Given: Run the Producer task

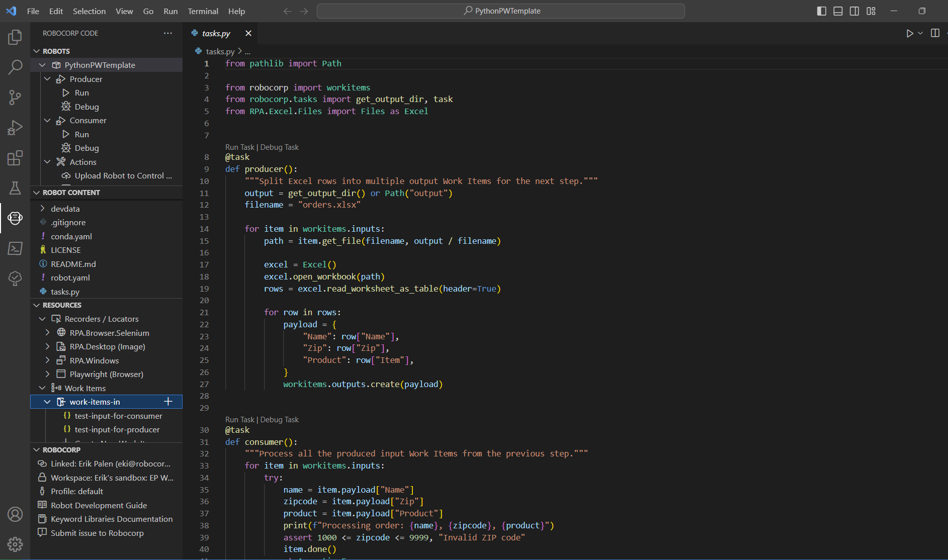Looking at the screenshot, I should pyautogui.click(x=81, y=93).
